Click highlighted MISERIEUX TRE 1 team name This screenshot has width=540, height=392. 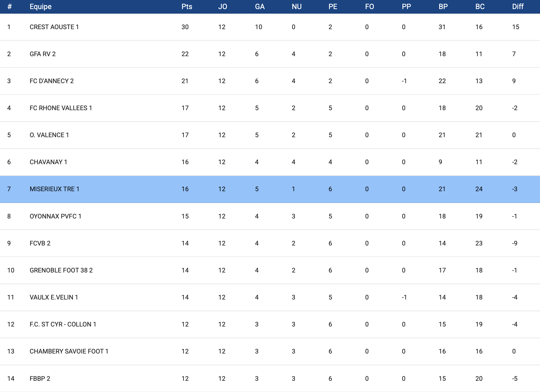pos(54,189)
